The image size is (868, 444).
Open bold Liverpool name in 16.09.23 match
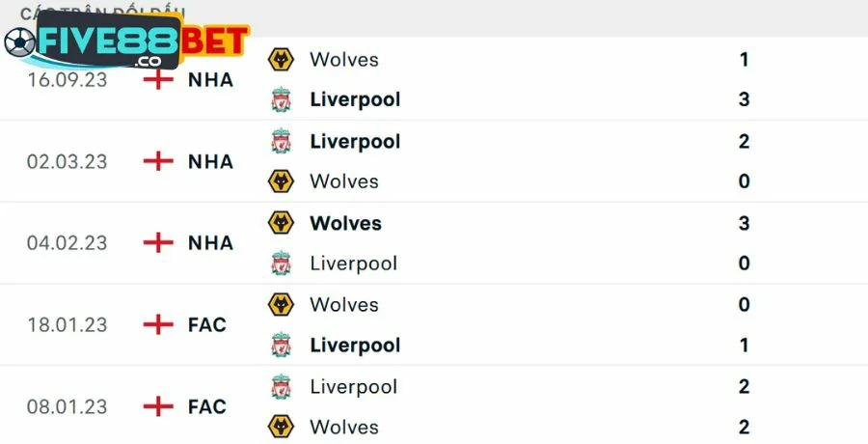click(355, 99)
